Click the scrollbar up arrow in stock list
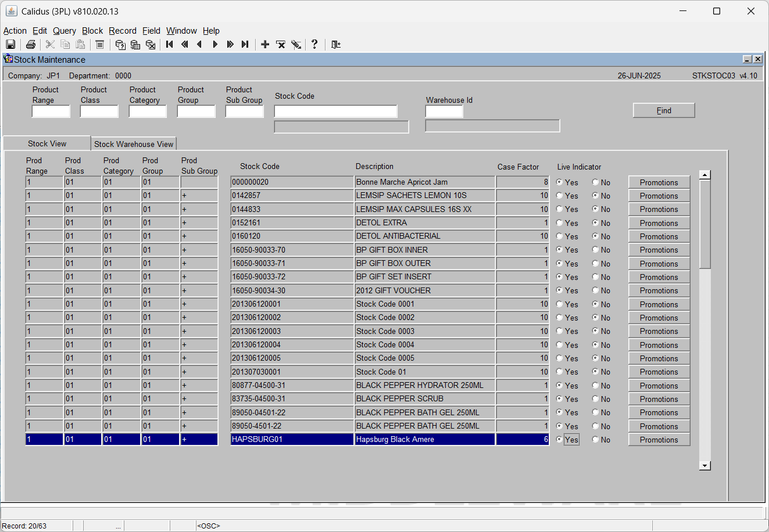 [705, 175]
